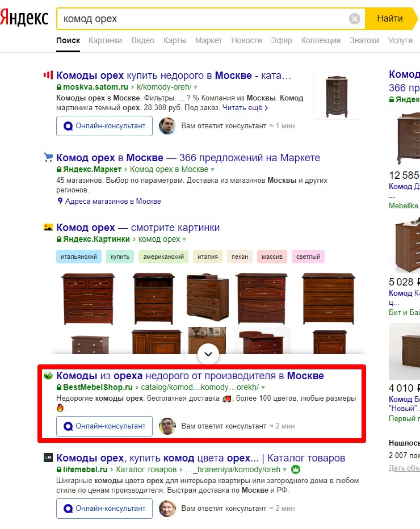This screenshot has width=420, height=529.
Task: Click the lifemebel consultant avatar
Action: pos(167,509)
